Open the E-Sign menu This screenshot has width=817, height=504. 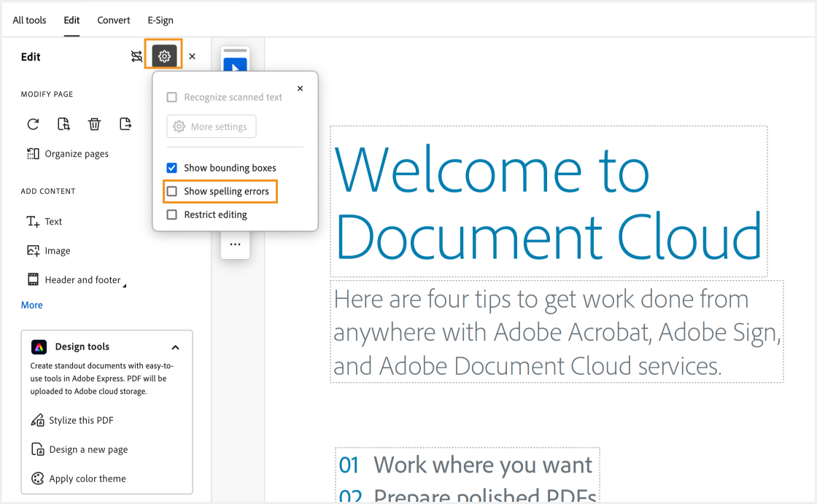[160, 20]
